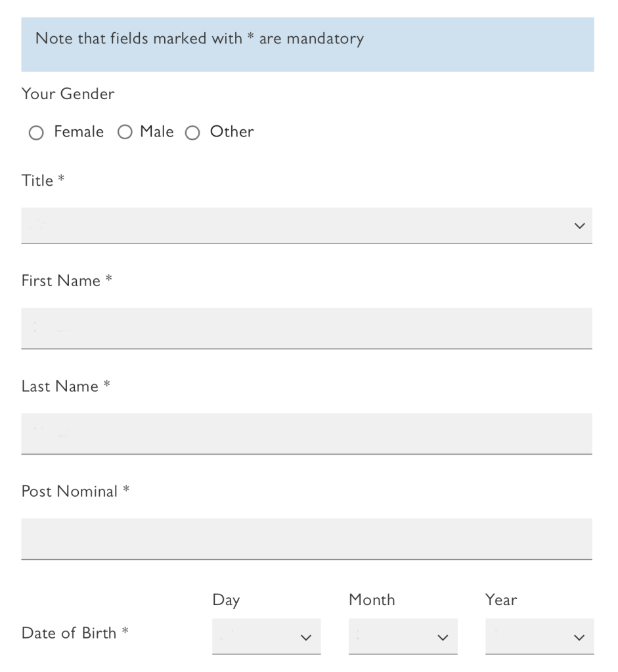Click the Post Nominal text box
The width and height of the screenshot is (618, 672).
coord(306,538)
